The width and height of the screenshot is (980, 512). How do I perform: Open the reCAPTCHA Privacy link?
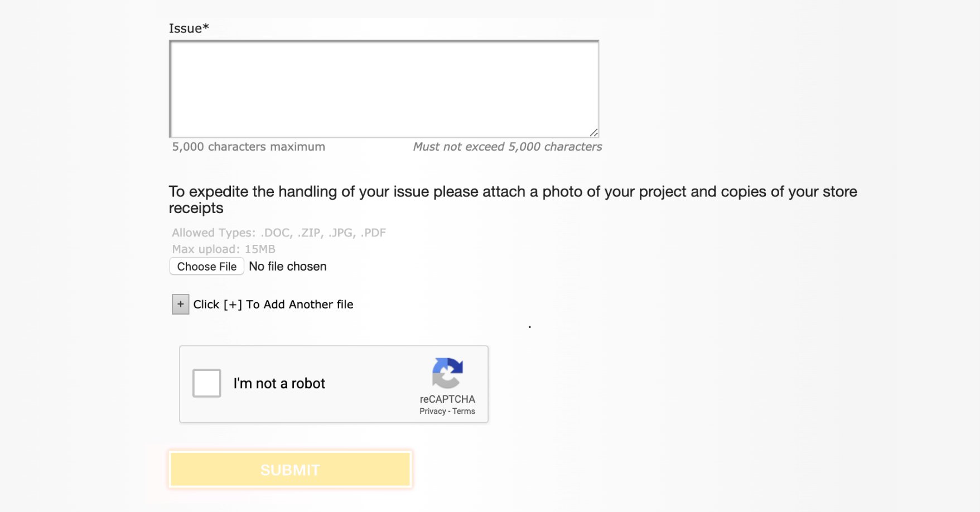432,412
